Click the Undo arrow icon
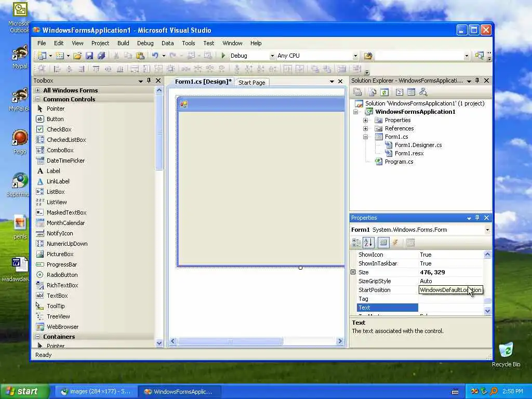Image resolution: width=532 pixels, height=399 pixels. pyautogui.click(x=155, y=56)
